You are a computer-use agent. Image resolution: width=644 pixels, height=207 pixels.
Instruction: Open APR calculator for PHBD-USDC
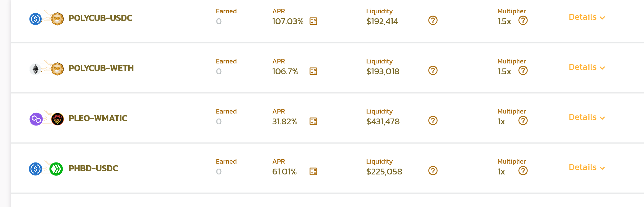coord(313,171)
